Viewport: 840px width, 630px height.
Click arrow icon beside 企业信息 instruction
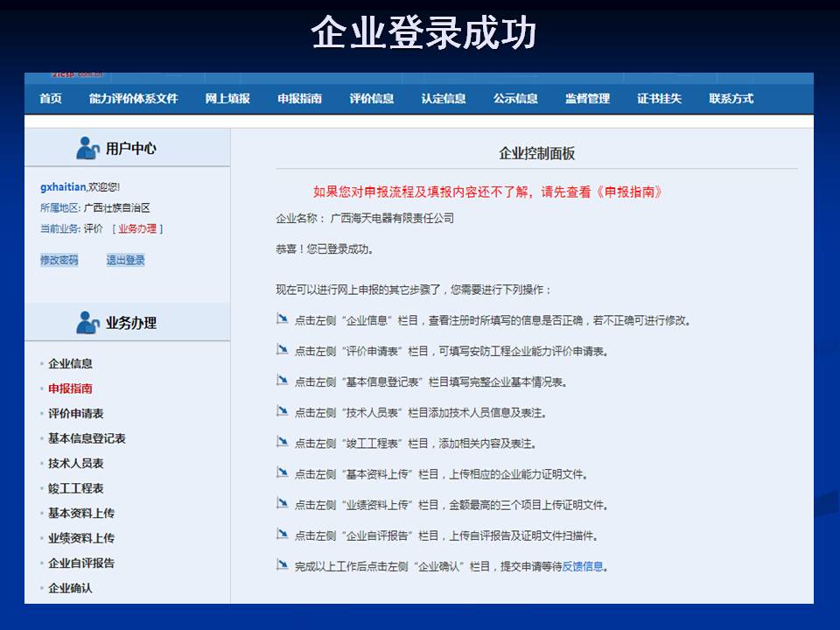click(282, 319)
